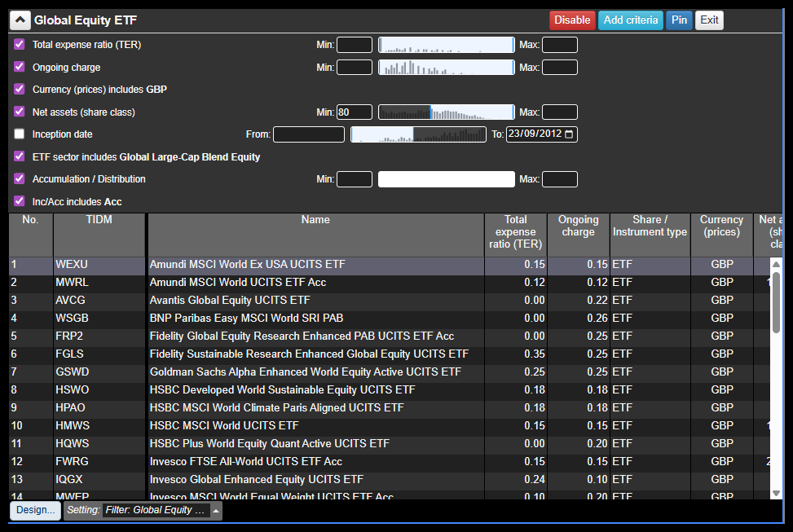Pin the filter panel
793x532 pixels.
coord(679,20)
